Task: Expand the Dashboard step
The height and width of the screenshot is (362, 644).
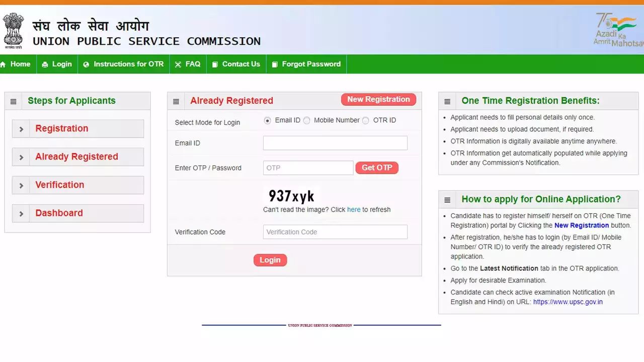Action: coord(78,213)
